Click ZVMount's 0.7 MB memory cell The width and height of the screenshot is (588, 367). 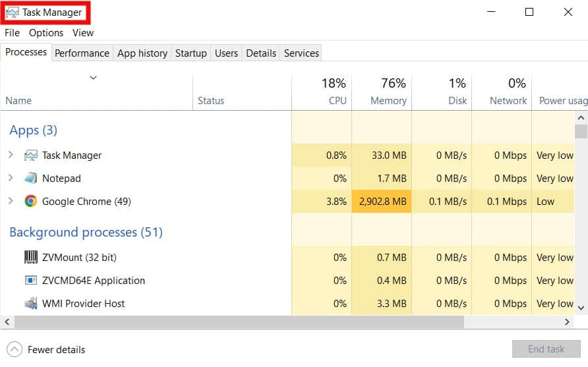[x=382, y=257]
